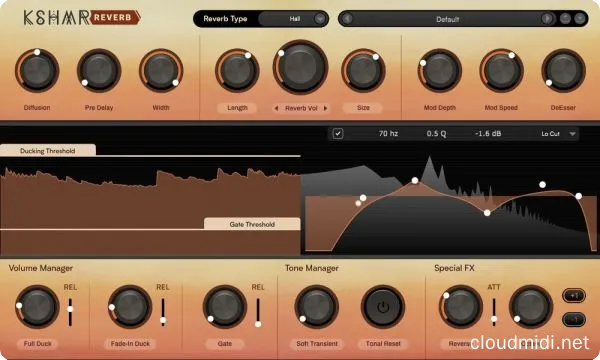The height and width of the screenshot is (360, 600).
Task: Click the Soft Transient button
Action: pos(317,344)
